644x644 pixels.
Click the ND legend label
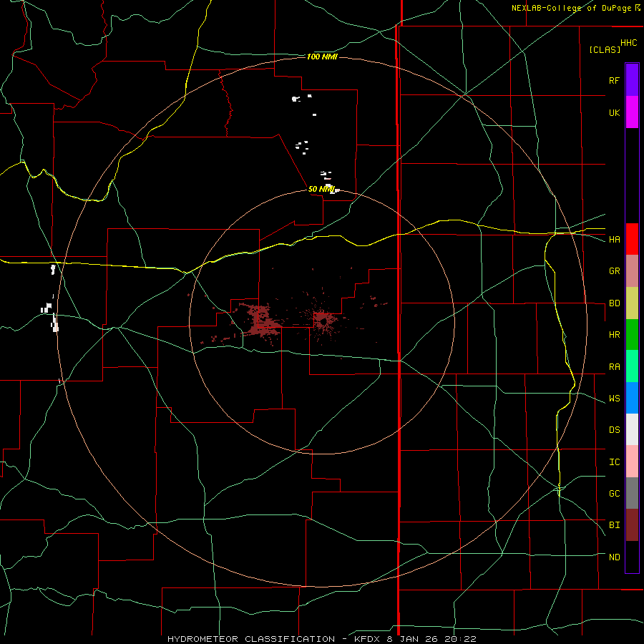point(614,557)
